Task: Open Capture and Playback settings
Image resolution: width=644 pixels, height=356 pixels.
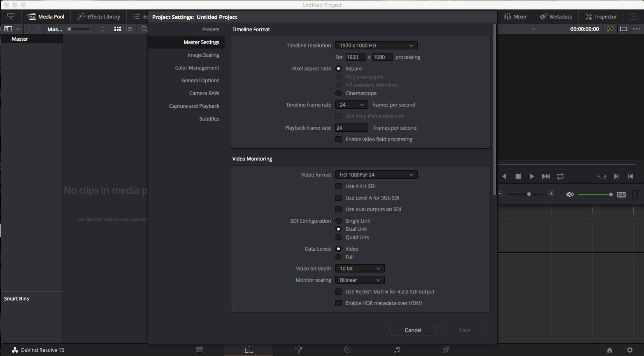Action: click(194, 106)
